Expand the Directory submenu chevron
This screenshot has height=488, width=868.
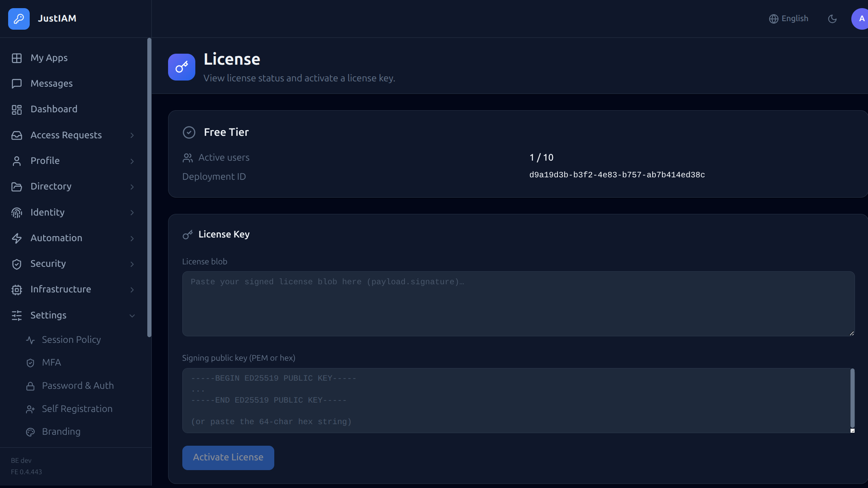pyautogui.click(x=132, y=187)
